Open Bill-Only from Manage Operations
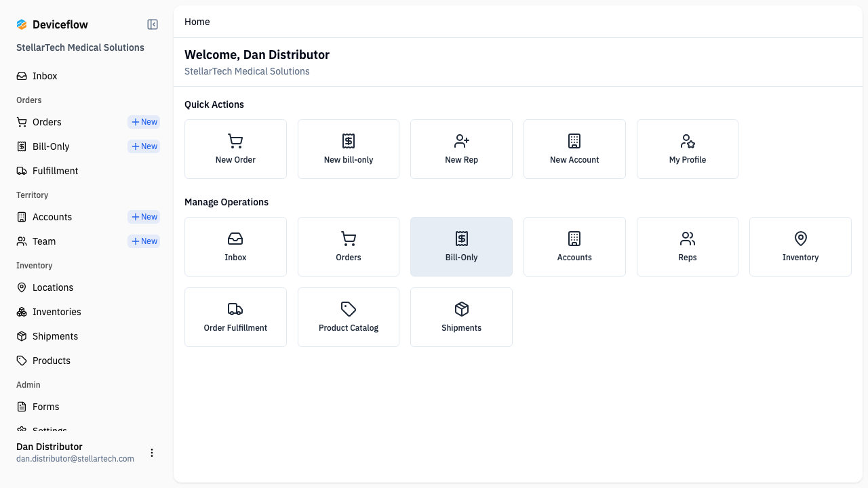The image size is (868, 488). [461, 246]
